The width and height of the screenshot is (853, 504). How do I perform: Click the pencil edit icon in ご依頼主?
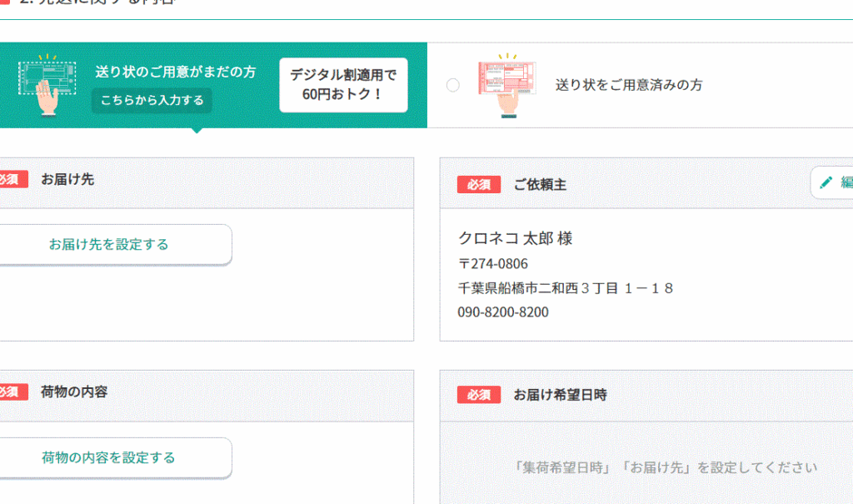(826, 182)
